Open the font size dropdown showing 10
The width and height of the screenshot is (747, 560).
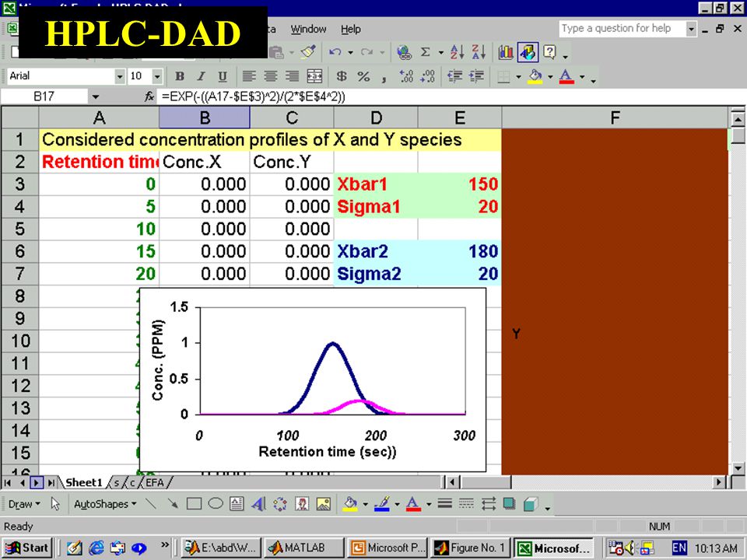[x=156, y=76]
